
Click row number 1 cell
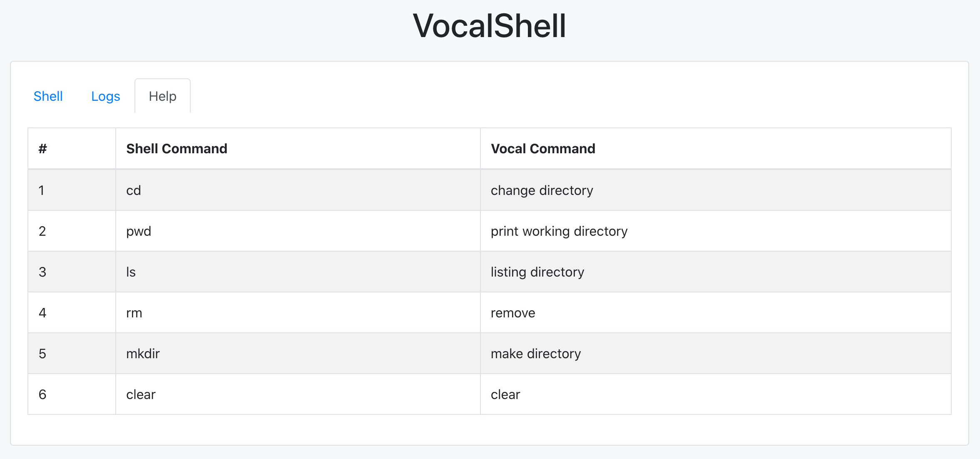[42, 190]
